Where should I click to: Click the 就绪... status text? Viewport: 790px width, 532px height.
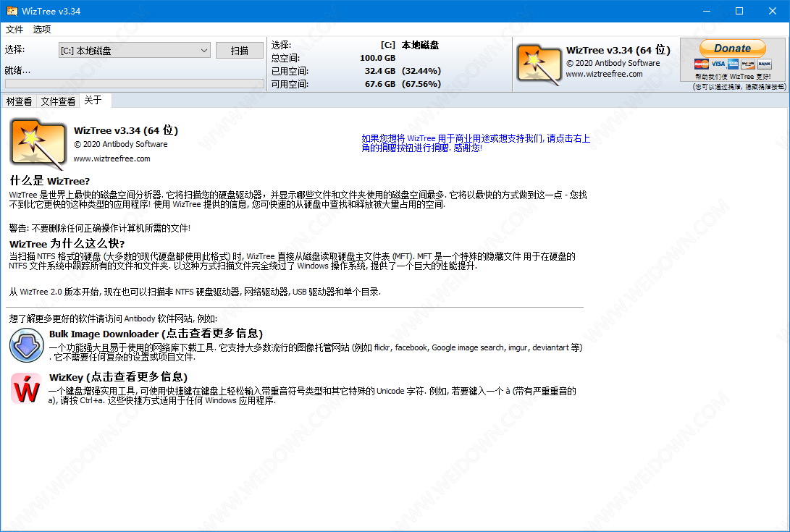(x=17, y=70)
